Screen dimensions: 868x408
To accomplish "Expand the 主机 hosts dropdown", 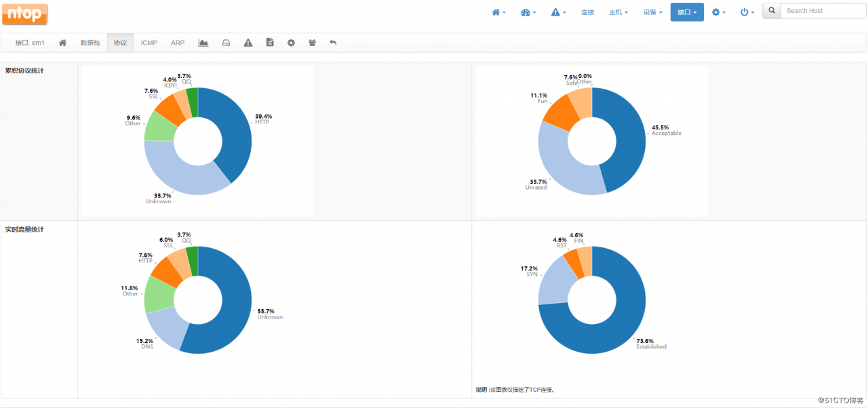I will [x=618, y=12].
